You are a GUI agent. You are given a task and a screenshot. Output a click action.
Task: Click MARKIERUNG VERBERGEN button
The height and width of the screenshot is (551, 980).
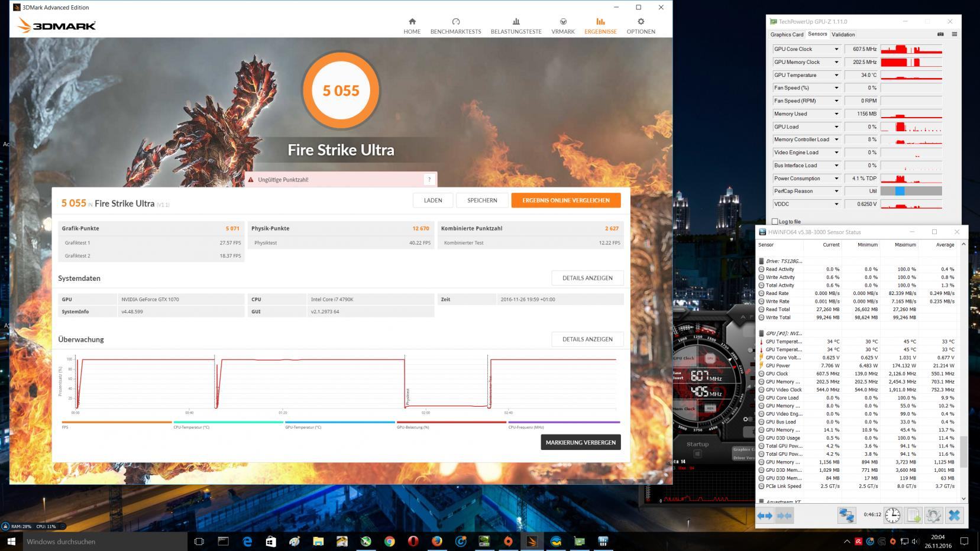[581, 442]
